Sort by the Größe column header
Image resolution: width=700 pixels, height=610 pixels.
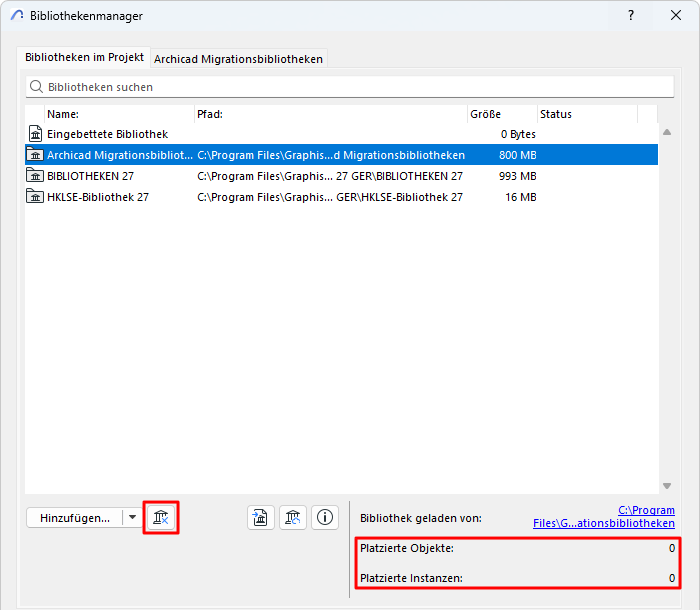(x=502, y=114)
